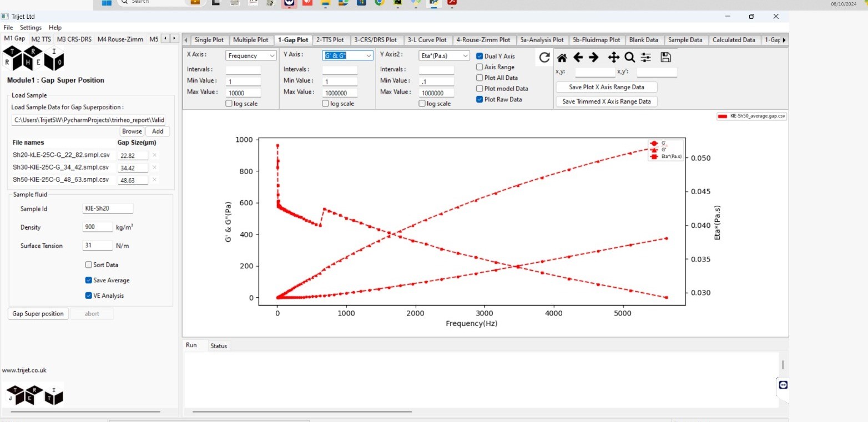Remove Sh30-KIE file with X icon
The width and height of the screenshot is (868, 422).
pyautogui.click(x=155, y=167)
